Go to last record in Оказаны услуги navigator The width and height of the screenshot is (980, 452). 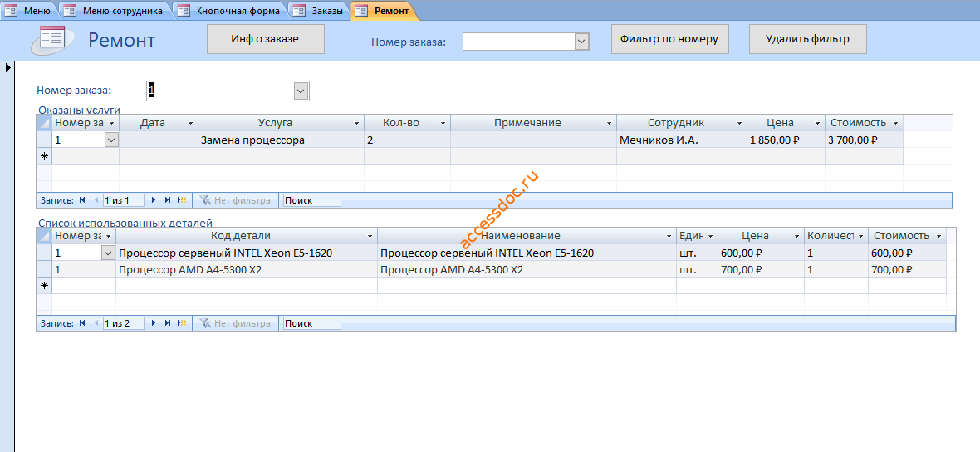168,200
